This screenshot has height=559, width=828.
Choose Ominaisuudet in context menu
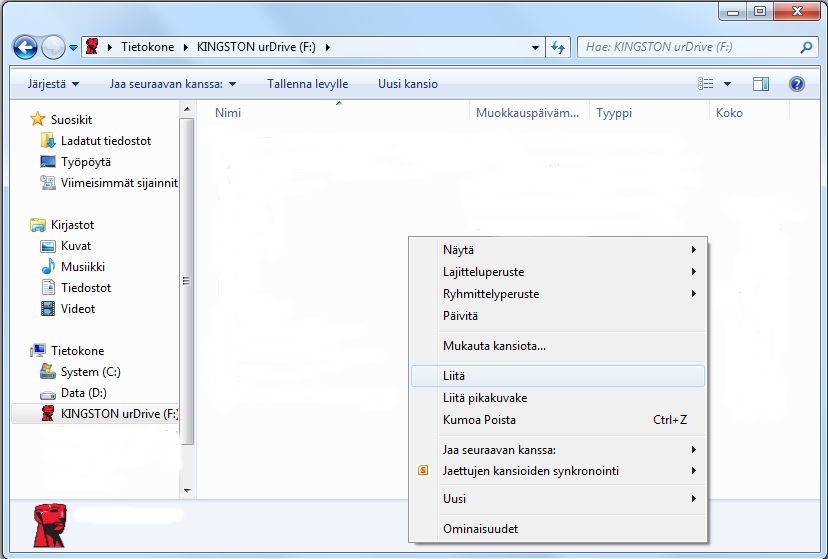coord(558,529)
